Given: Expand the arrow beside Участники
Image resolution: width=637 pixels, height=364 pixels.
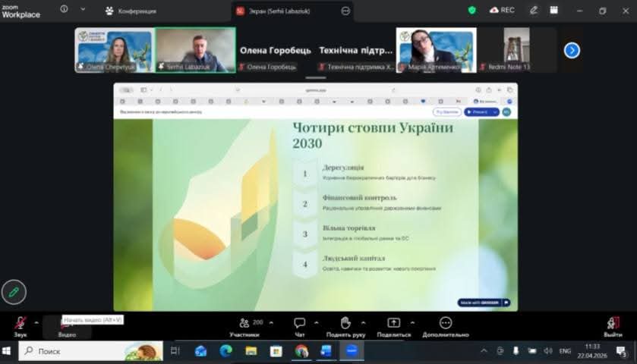Looking at the screenshot, I should click(x=271, y=322).
